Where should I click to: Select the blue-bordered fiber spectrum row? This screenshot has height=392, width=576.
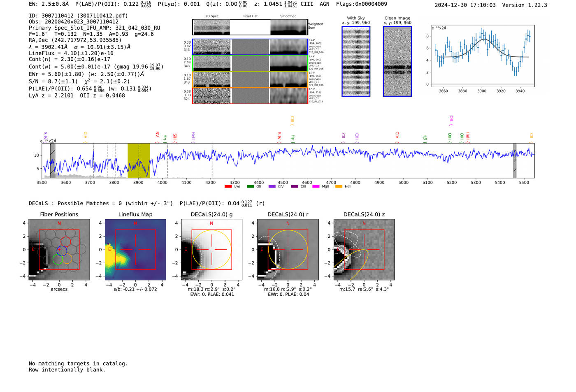[x=250, y=47]
